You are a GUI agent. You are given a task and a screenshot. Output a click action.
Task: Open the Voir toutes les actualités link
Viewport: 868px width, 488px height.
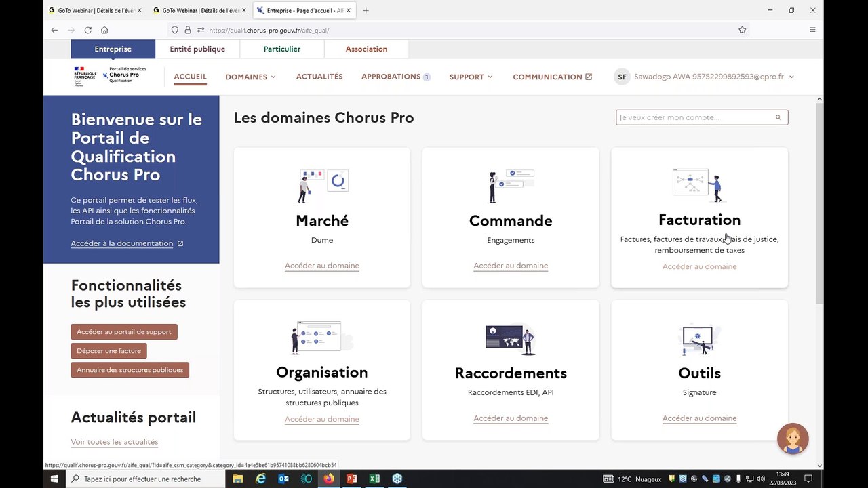114,442
